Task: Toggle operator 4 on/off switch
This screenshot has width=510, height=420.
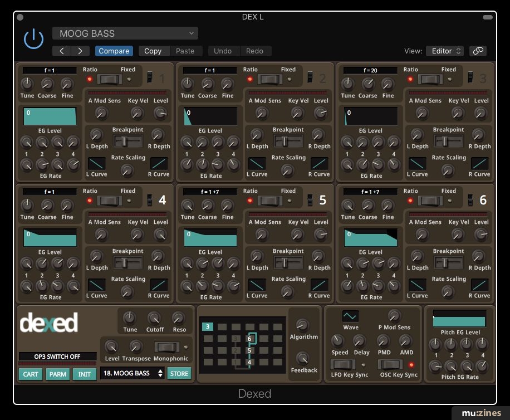Action: (150, 200)
